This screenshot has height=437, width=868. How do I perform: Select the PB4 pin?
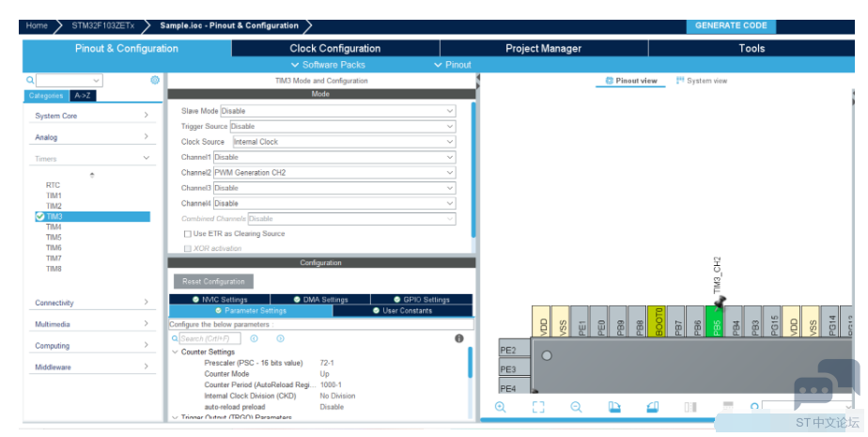tap(736, 320)
